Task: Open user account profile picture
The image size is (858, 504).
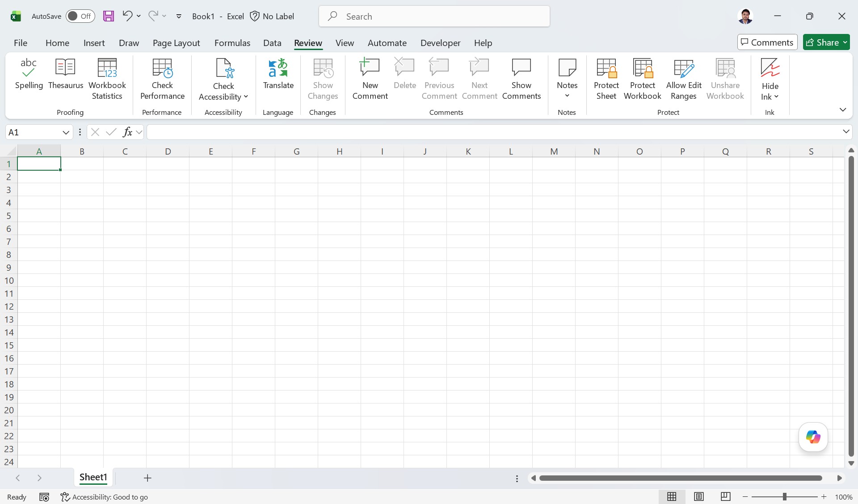Action: [745, 17]
